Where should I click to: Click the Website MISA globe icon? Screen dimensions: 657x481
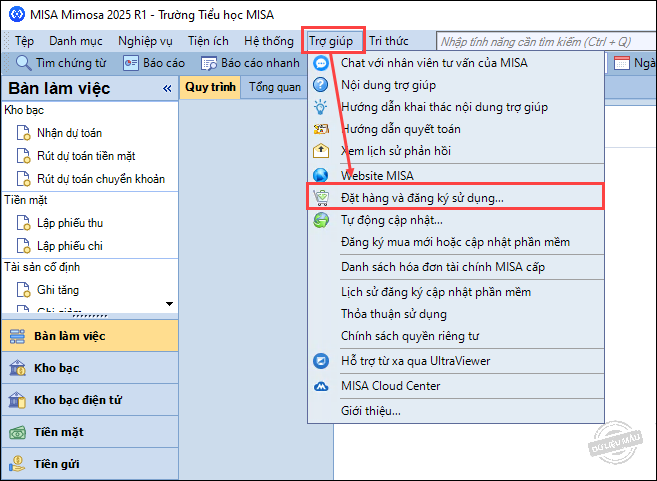click(x=321, y=175)
